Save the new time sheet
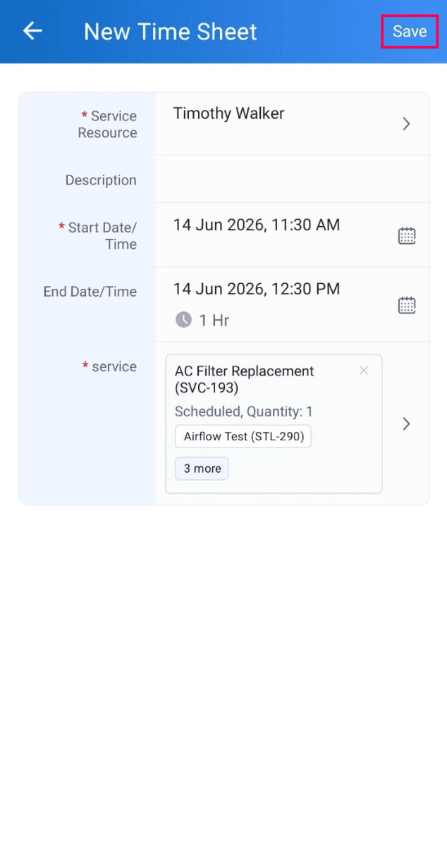The image size is (447, 868). tap(410, 31)
